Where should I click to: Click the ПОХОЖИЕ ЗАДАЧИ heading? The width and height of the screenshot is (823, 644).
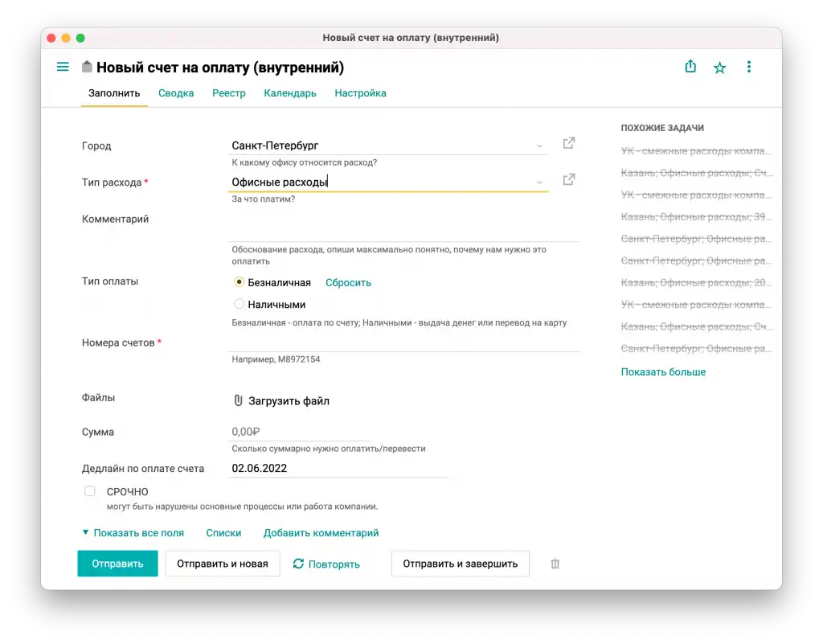pos(662,128)
